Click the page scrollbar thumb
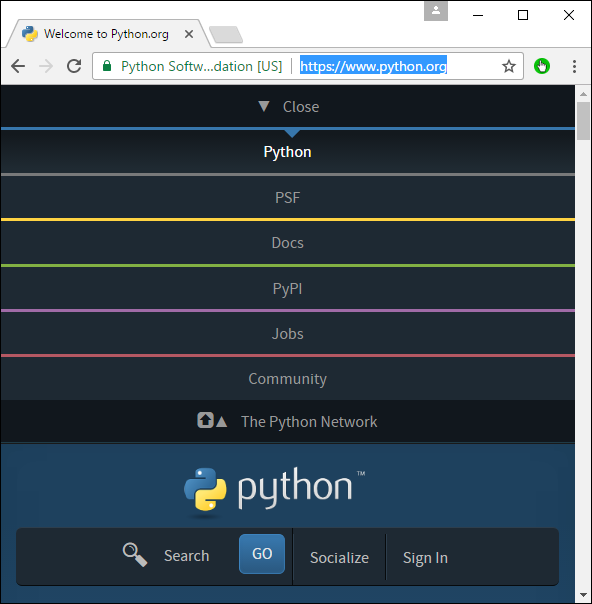The image size is (592, 604). (583, 121)
